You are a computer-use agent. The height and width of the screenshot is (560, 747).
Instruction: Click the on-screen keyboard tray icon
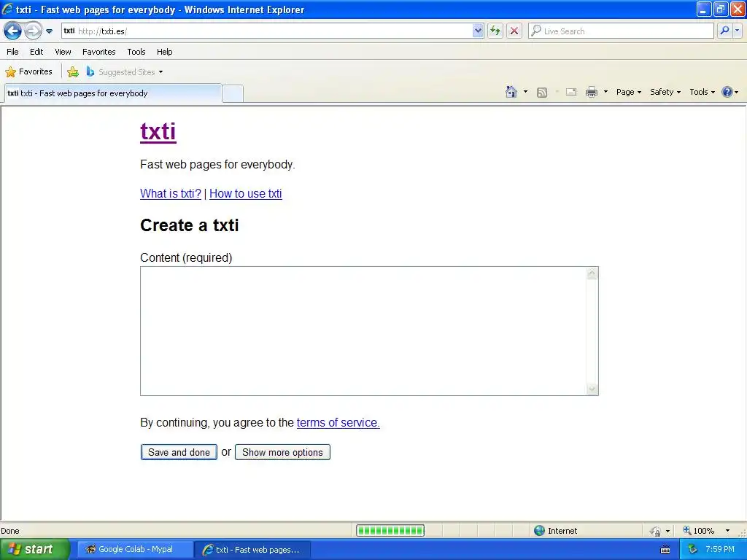[665, 550]
